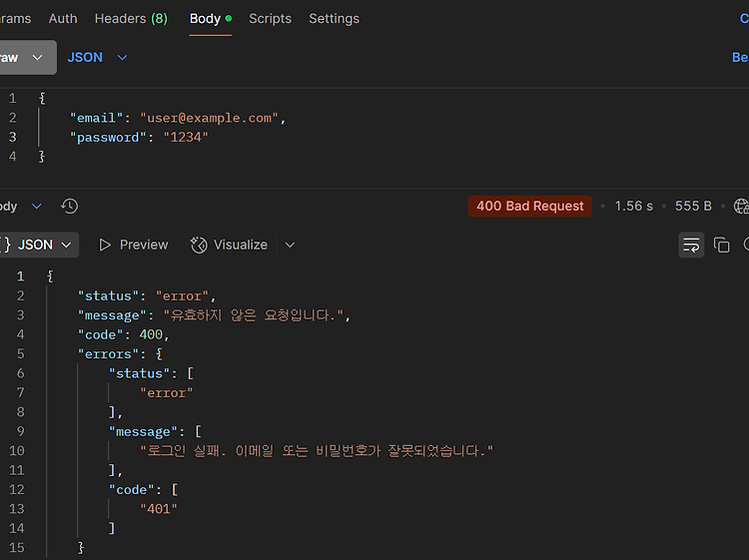Open the request Settings tab
The image size is (749, 560).
[x=334, y=19]
